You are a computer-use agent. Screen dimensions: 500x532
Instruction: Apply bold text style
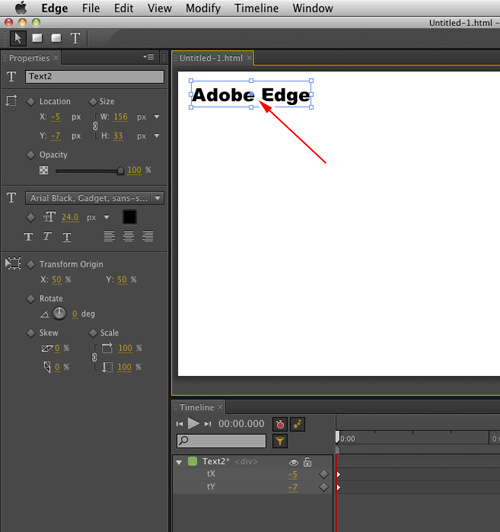point(28,236)
